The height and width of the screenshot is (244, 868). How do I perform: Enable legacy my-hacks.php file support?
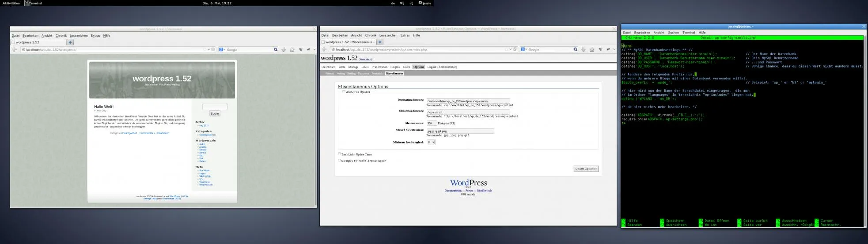[x=340, y=160]
